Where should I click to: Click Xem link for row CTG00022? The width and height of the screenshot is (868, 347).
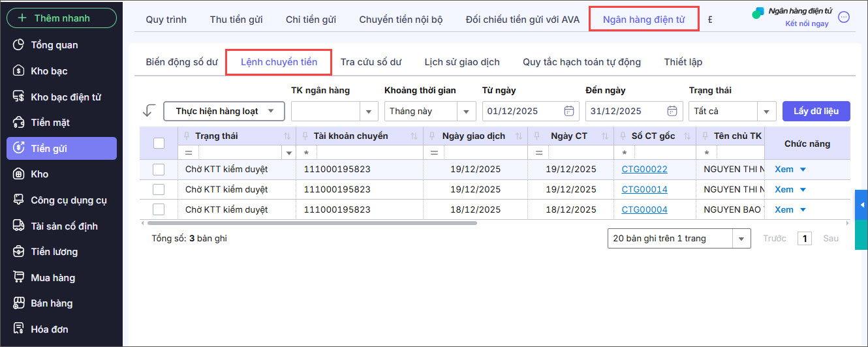[784, 170]
